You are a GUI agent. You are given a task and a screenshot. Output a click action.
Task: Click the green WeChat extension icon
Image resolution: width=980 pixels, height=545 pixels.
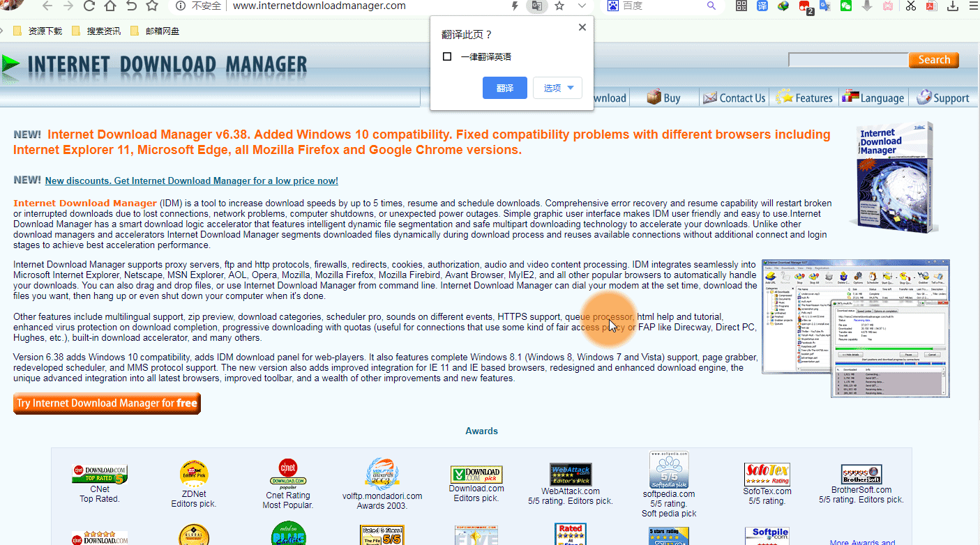pyautogui.click(x=846, y=6)
